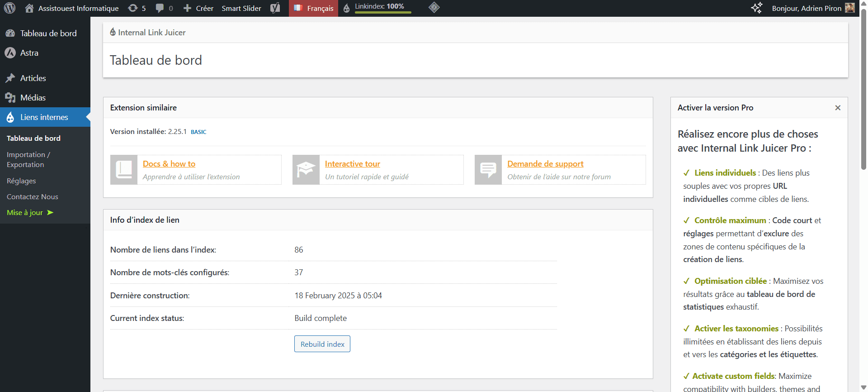This screenshot has width=868, height=392.
Task: Open the Demande de support link
Action: (545, 164)
